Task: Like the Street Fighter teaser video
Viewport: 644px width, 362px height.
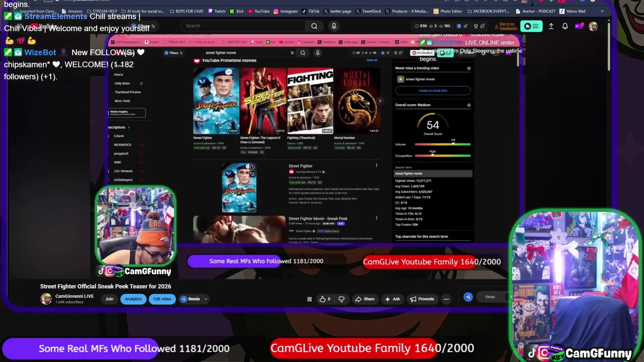Action: (325, 299)
